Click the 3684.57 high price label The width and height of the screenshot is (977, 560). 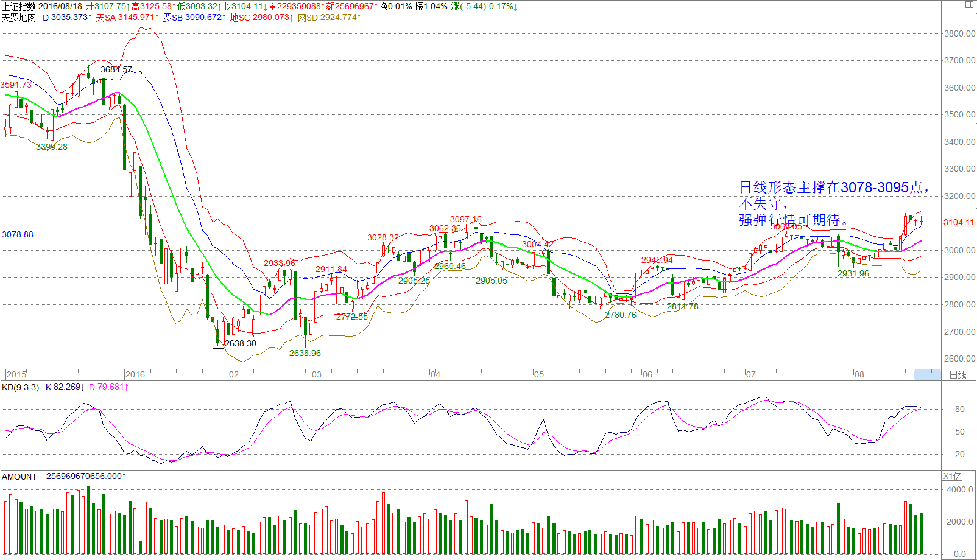(x=116, y=69)
